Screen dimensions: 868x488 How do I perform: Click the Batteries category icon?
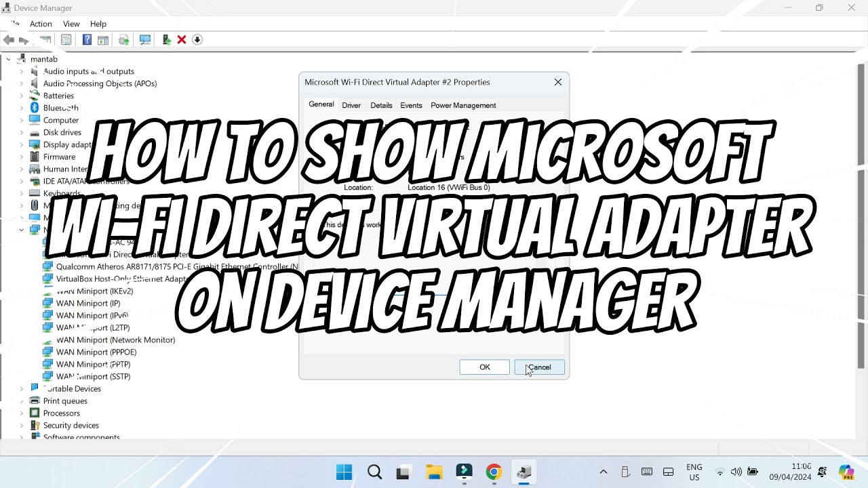pos(35,96)
